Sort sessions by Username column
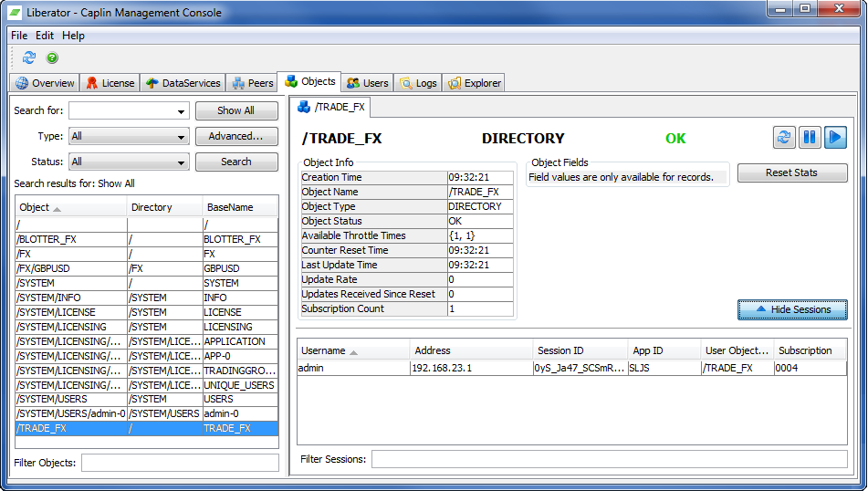 pyautogui.click(x=354, y=350)
